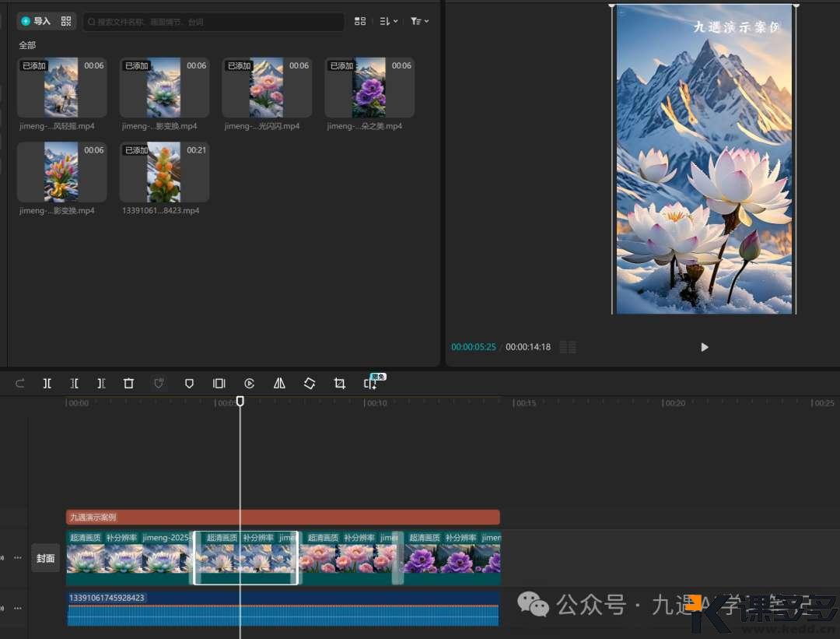Toggle media grid view layout
The image size is (840, 639).
coord(360,21)
